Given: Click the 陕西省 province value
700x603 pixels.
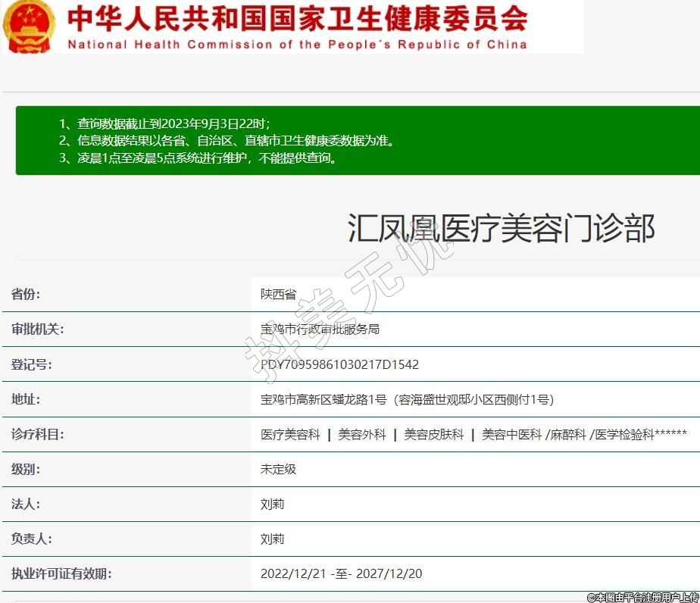Looking at the screenshot, I should click(278, 295).
